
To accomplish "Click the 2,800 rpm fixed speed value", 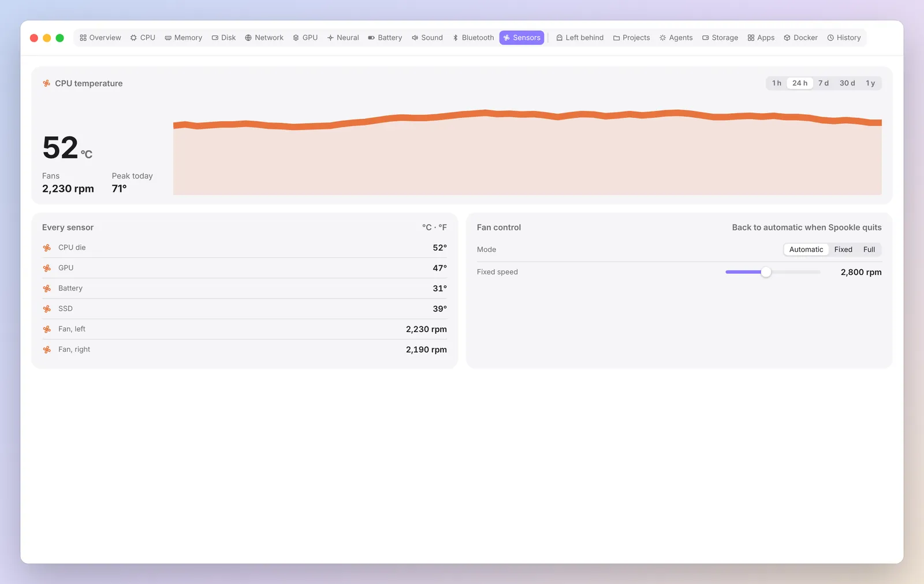I will point(861,272).
